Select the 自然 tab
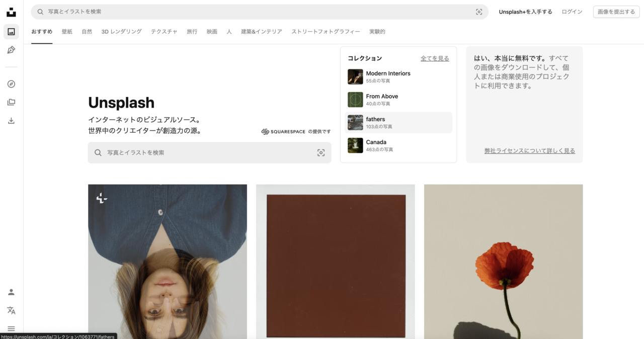644x339 pixels. pos(87,32)
